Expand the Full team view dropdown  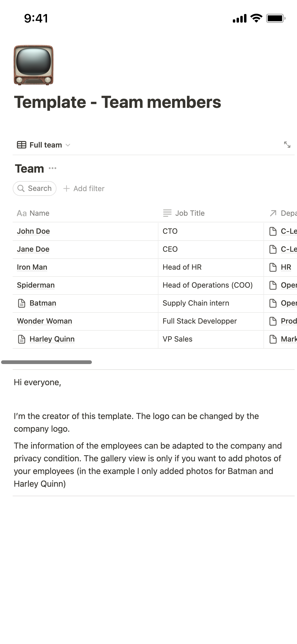[68, 145]
